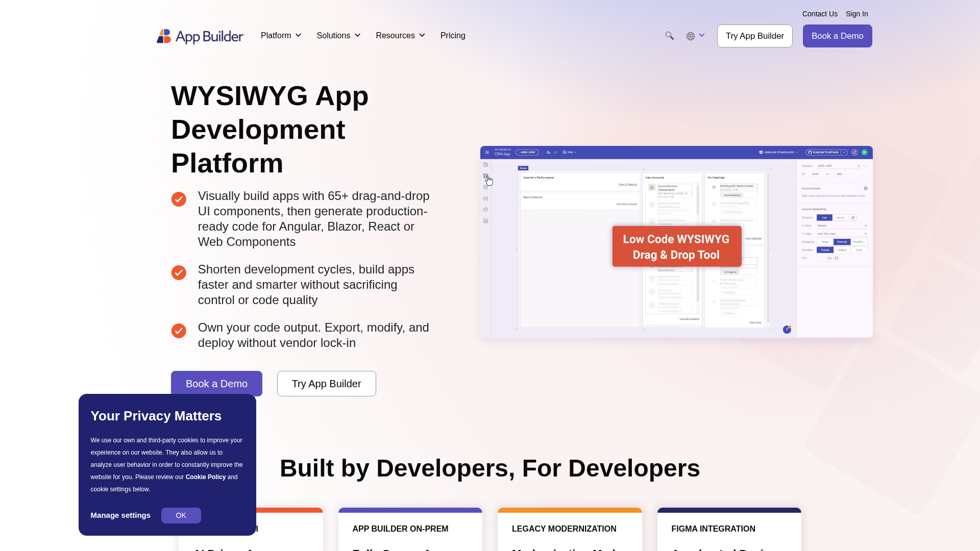Set Overflow to Auto

(x=859, y=250)
